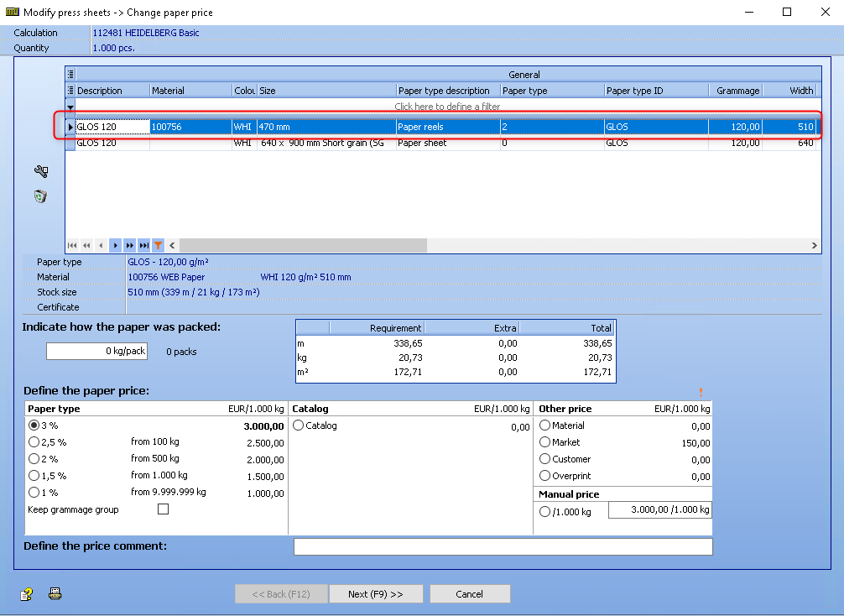Select the 3 % paper type price
844x616 pixels.
(x=34, y=425)
